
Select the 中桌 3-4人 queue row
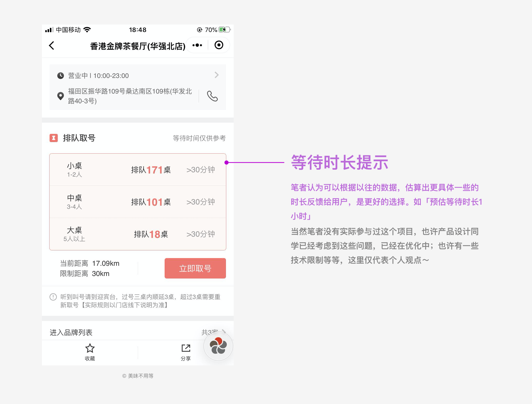click(x=138, y=202)
